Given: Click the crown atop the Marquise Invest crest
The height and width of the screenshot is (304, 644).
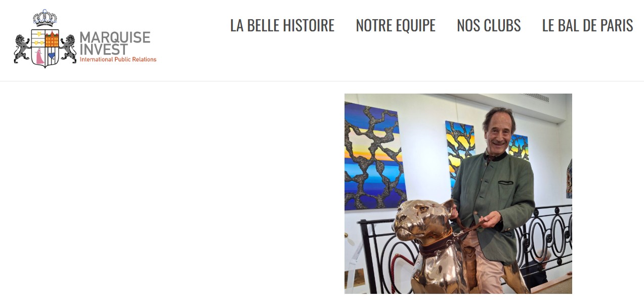Looking at the screenshot, I should click(45, 18).
